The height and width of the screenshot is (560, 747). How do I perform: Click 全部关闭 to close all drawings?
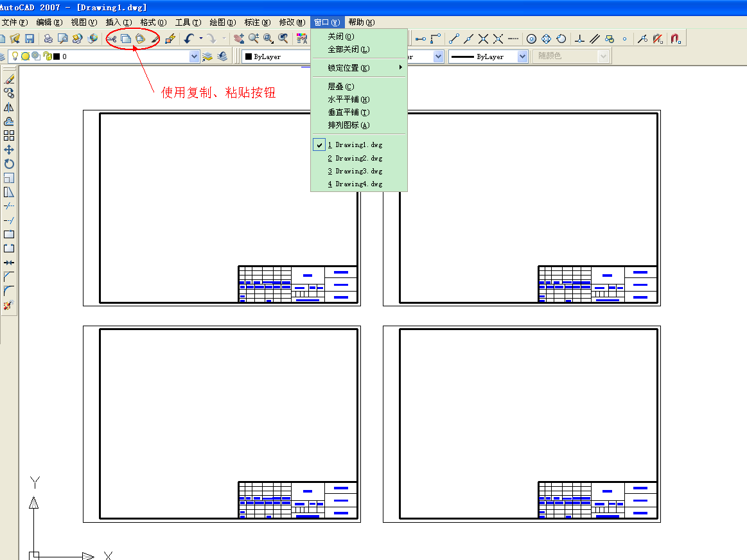[x=348, y=49]
